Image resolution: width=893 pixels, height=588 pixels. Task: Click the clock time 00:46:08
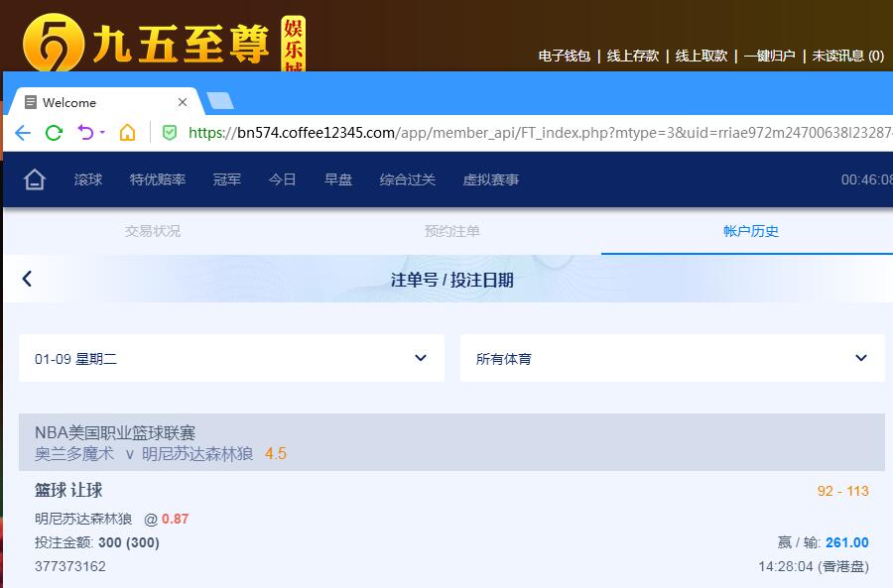(x=867, y=179)
